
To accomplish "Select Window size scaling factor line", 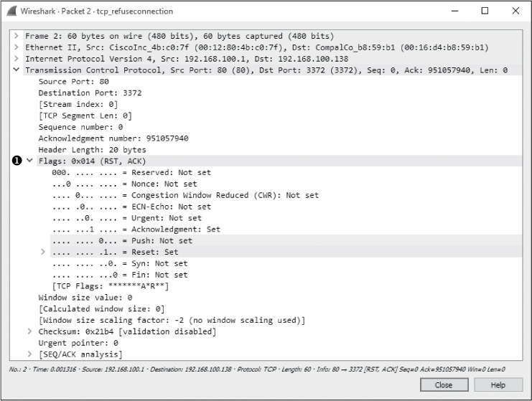I will pos(172,320).
